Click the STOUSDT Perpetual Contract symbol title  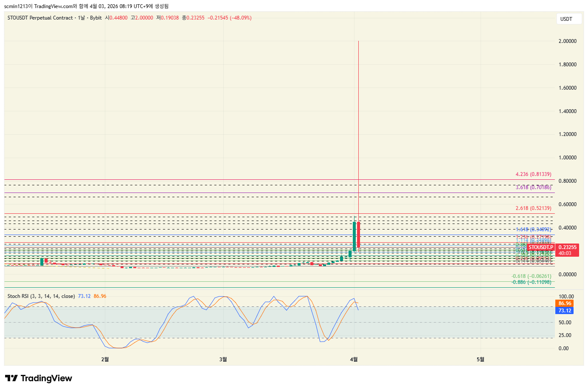tap(40, 18)
